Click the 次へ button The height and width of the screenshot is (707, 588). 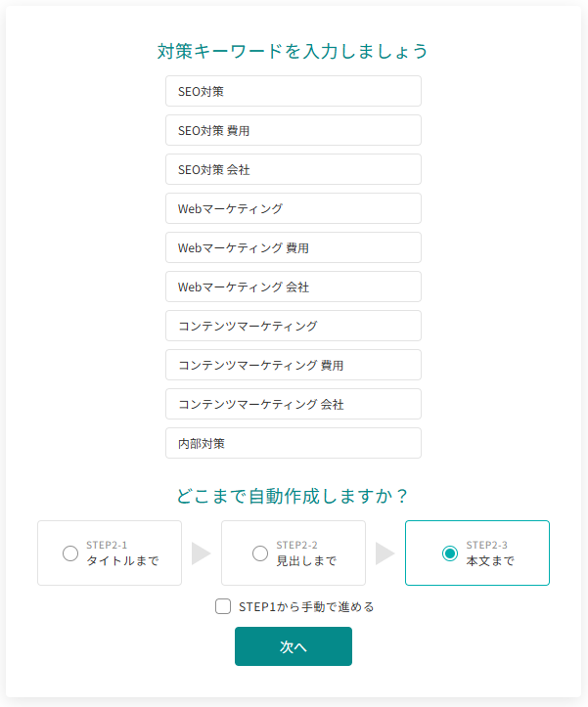(294, 646)
